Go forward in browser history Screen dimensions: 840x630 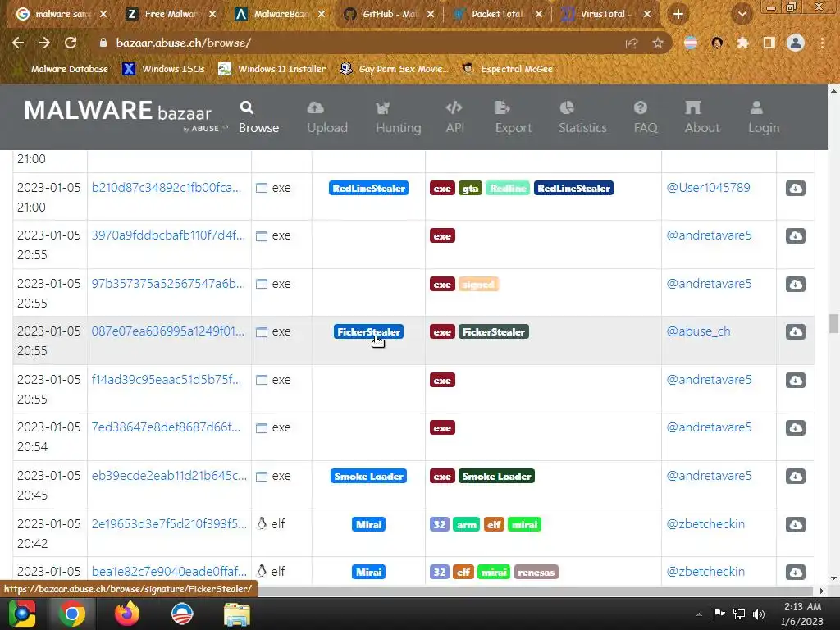tap(44, 43)
